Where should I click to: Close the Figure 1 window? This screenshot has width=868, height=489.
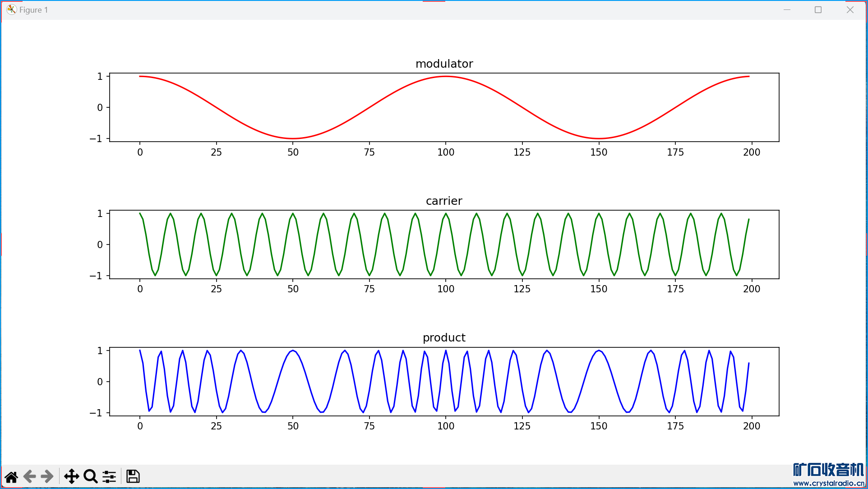[850, 9]
